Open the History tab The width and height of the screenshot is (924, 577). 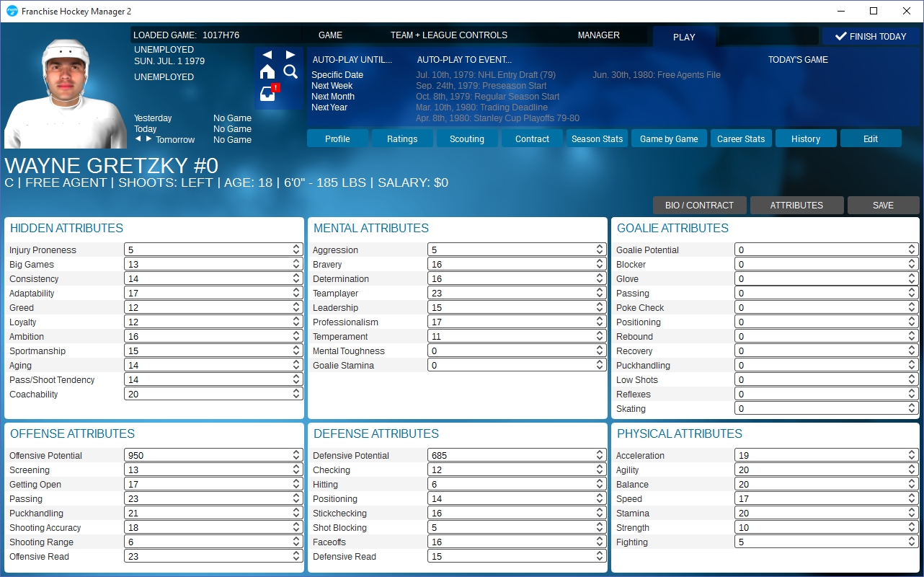pyautogui.click(x=806, y=138)
